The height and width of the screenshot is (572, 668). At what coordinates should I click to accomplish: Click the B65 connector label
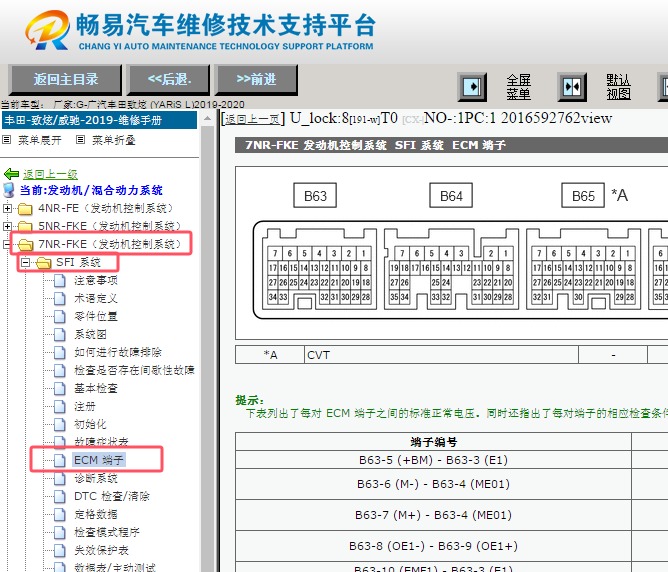pos(583,196)
